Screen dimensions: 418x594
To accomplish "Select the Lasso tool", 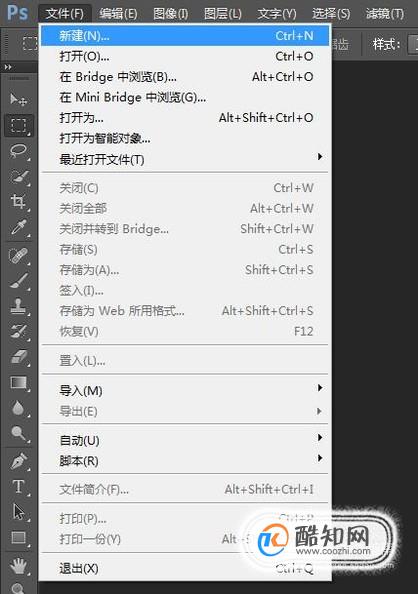I will tap(18, 151).
